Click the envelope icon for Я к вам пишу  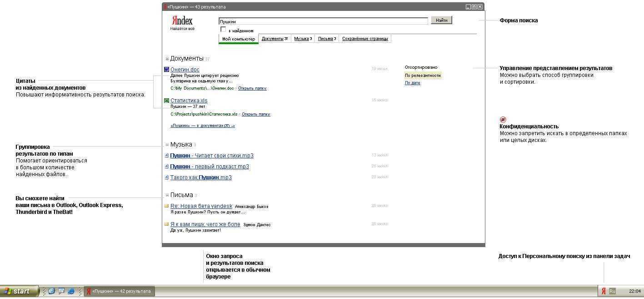tap(166, 224)
